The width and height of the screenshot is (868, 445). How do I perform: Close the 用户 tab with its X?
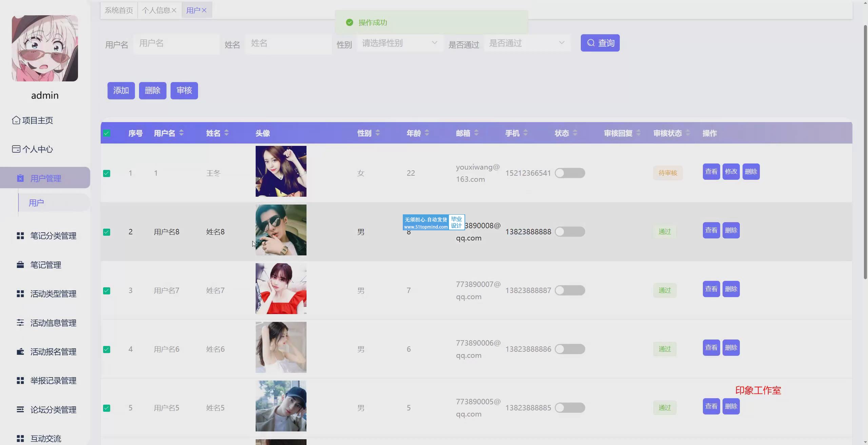point(204,10)
